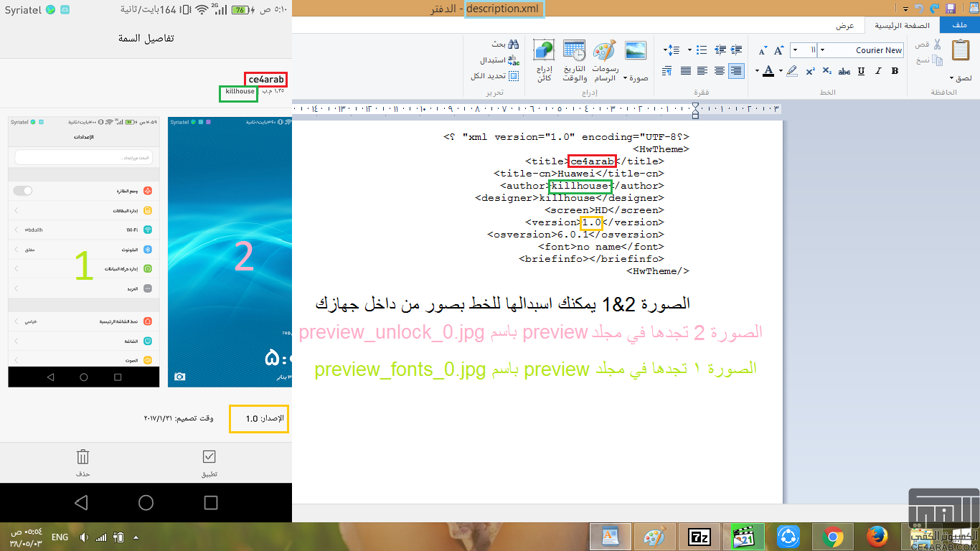Insert a Paint drawing (رسومات الرسام)
Screen dimensions: 980x551
(x=605, y=60)
